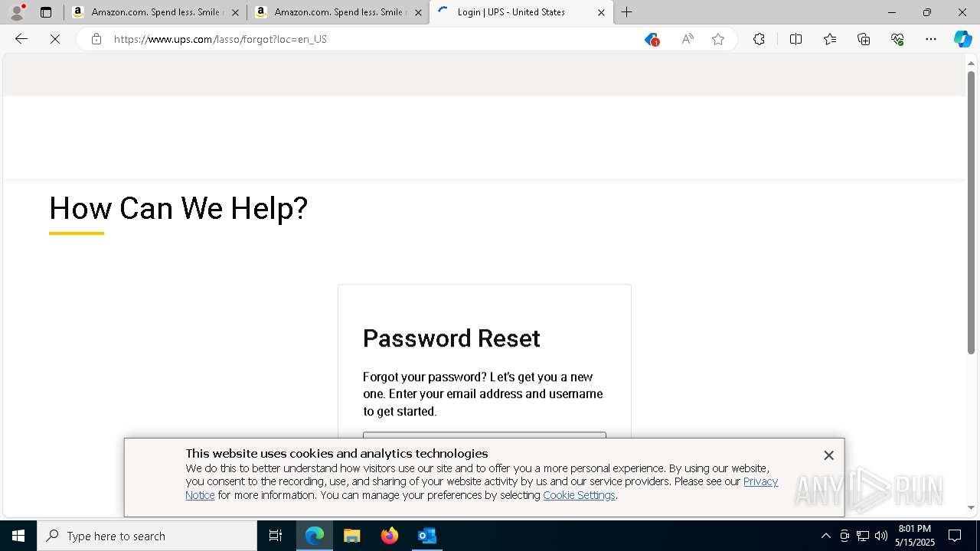Image resolution: width=980 pixels, height=551 pixels.
Task: Go back to the previous page
Action: point(21,39)
